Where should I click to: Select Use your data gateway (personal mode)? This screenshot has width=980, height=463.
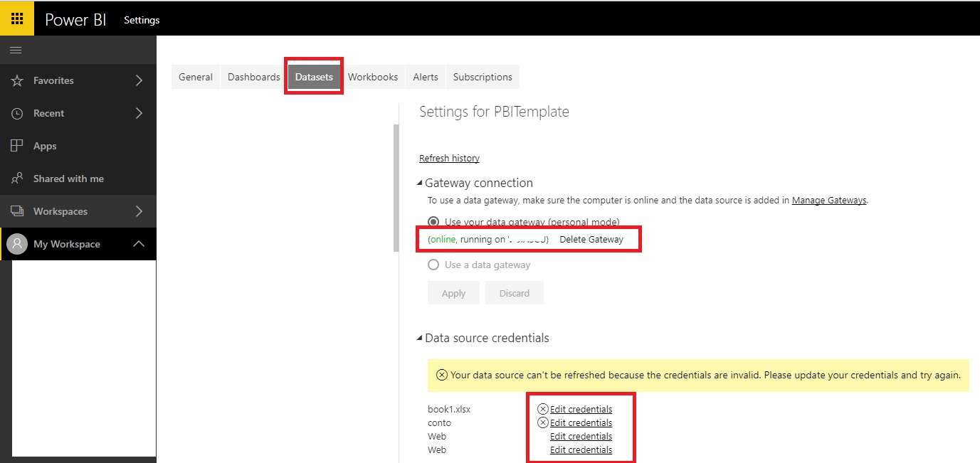click(x=433, y=222)
